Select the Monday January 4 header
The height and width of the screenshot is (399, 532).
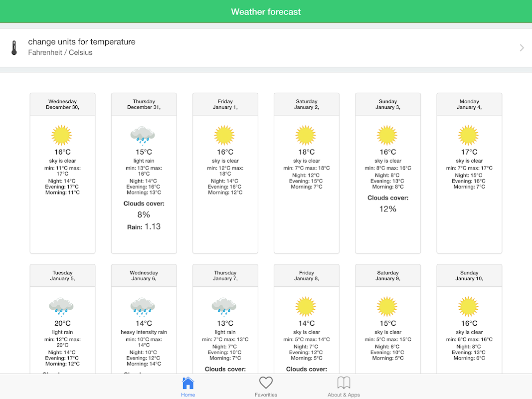point(469,104)
